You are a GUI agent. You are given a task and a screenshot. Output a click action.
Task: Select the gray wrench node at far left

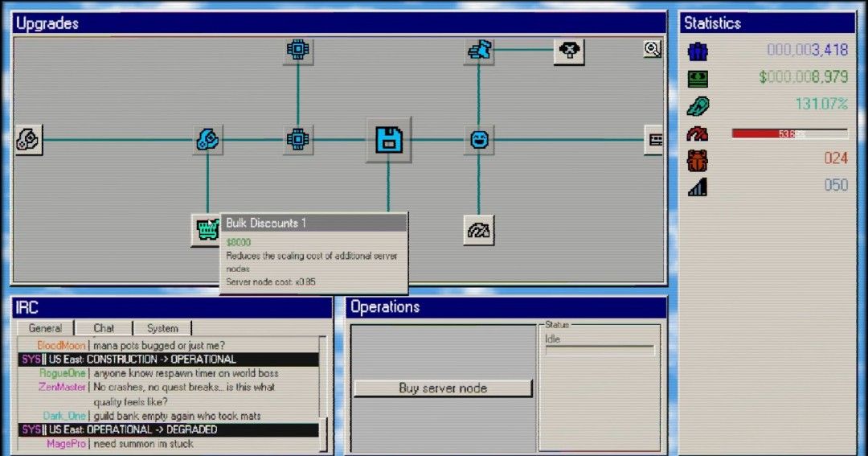[x=28, y=140]
